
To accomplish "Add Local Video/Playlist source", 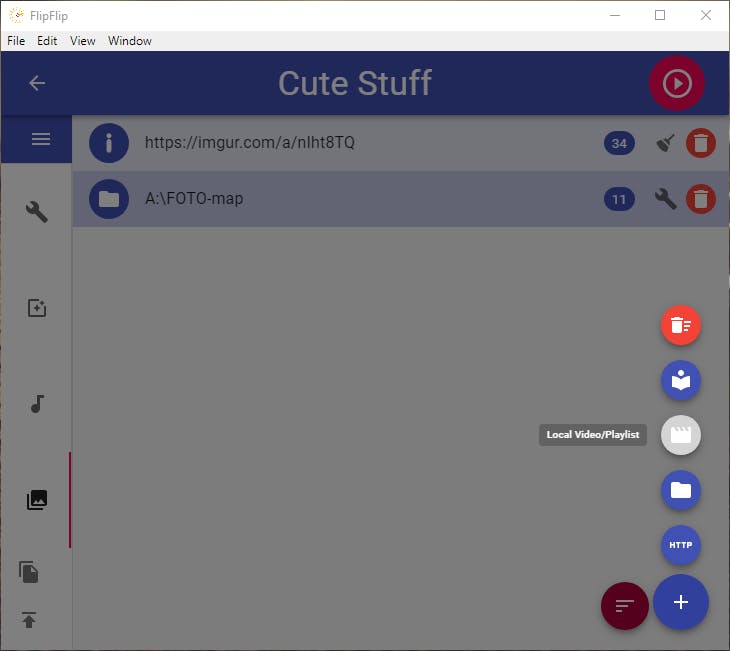I will tap(681, 435).
